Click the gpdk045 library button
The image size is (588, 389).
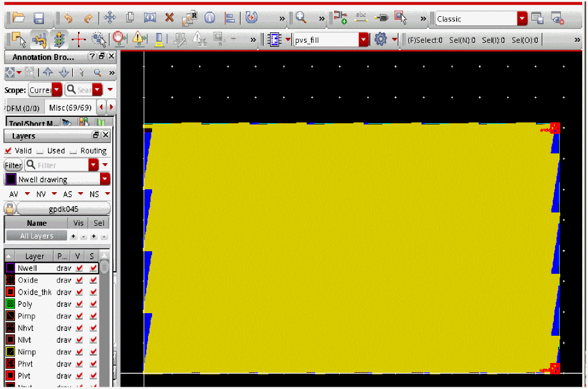tap(64, 208)
